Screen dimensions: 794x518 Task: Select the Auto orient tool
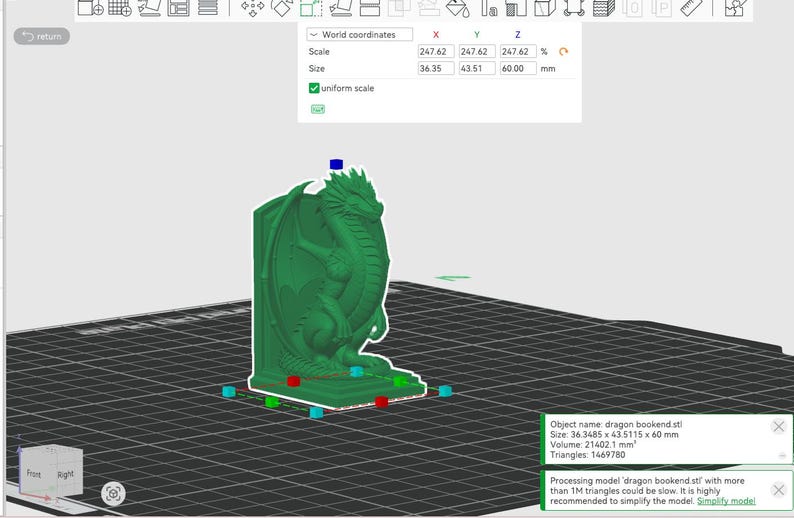point(149,8)
